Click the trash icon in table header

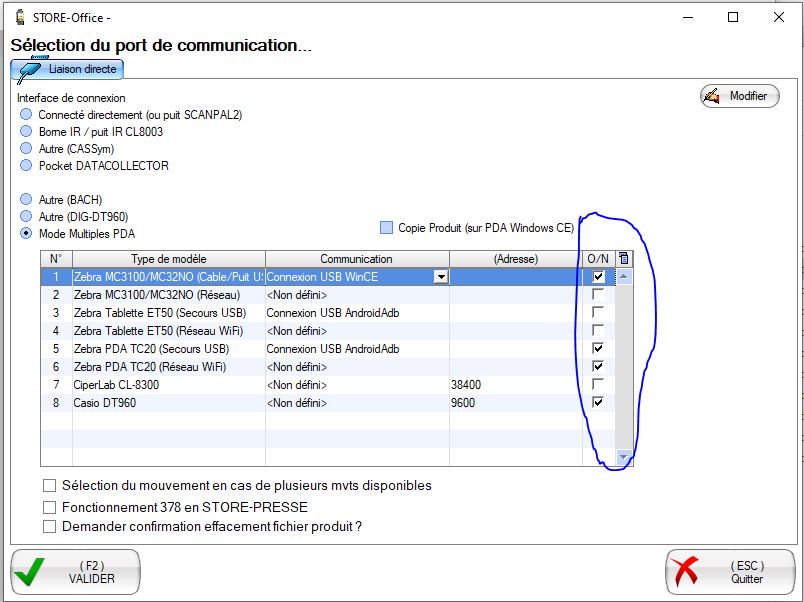click(x=623, y=259)
